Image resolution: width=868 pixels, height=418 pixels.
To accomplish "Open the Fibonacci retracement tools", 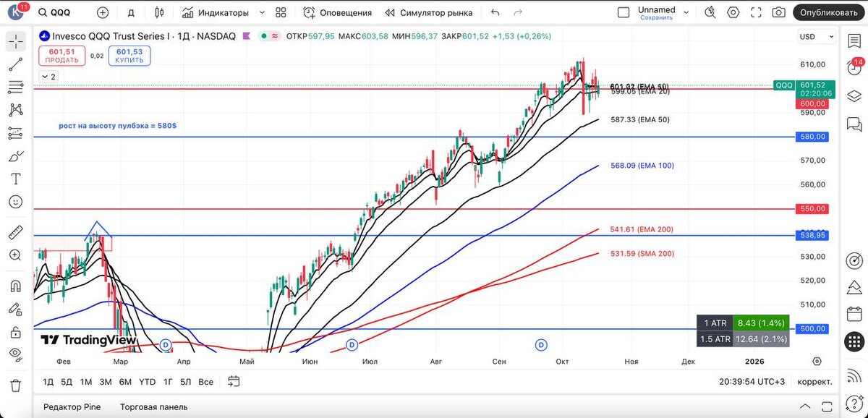I will [x=15, y=87].
